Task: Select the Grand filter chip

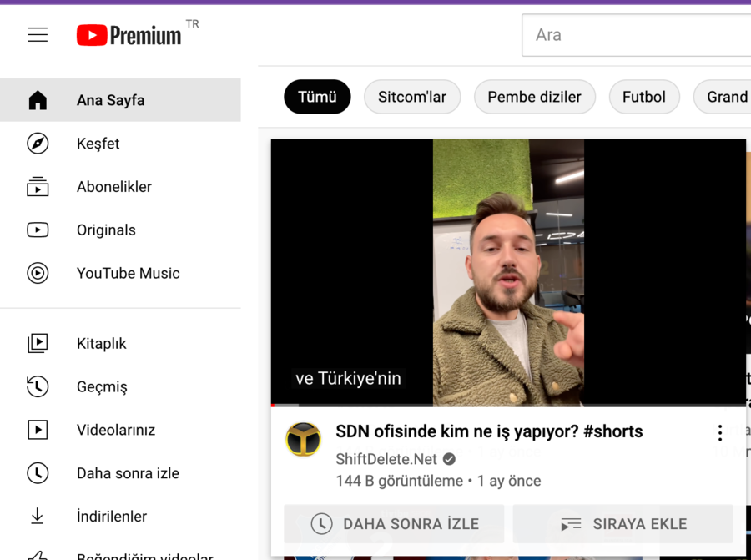Action: (723, 97)
